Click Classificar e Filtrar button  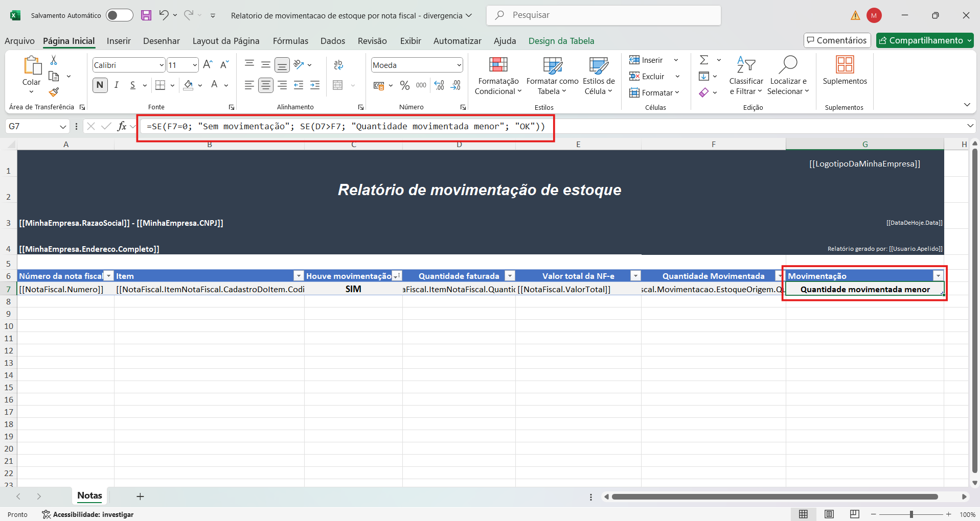tap(746, 76)
